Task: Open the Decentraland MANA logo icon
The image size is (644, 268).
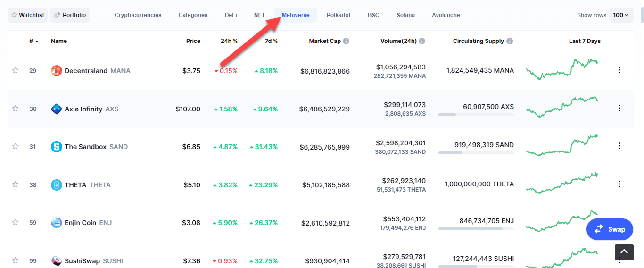Action: [x=57, y=71]
